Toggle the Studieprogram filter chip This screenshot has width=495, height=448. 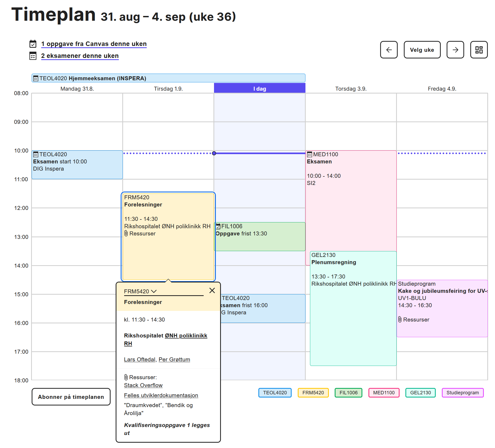(x=463, y=393)
